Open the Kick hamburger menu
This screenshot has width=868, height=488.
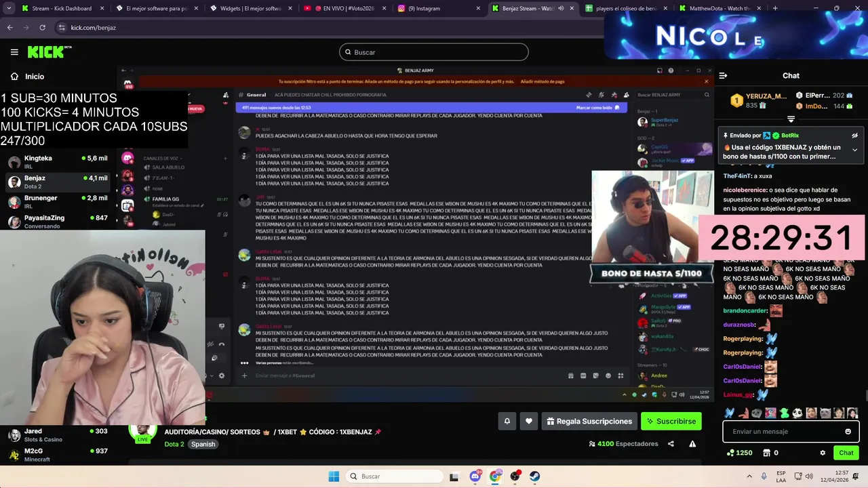click(14, 52)
